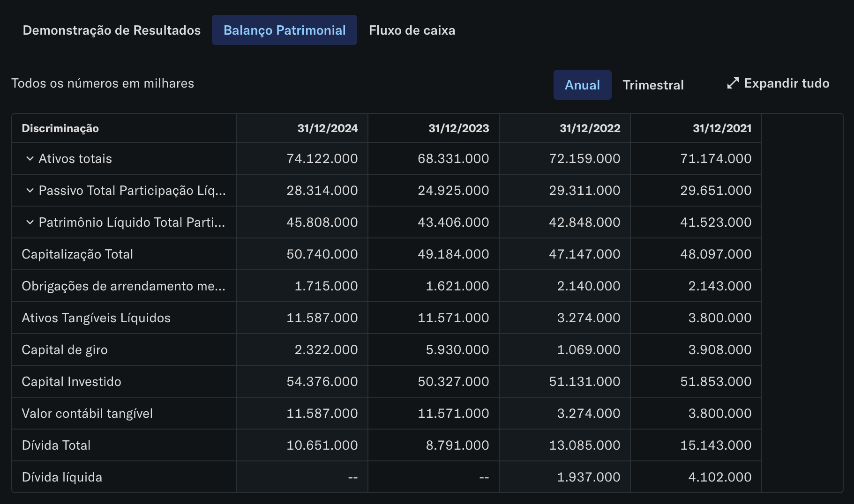Click the Expandir tudo arrows icon
The height and width of the screenshot is (504, 854).
733,83
